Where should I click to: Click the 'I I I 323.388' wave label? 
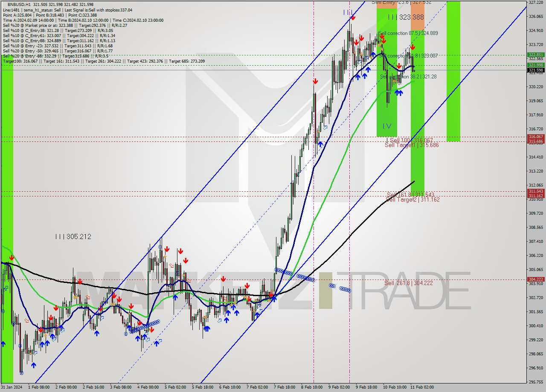[406, 17]
